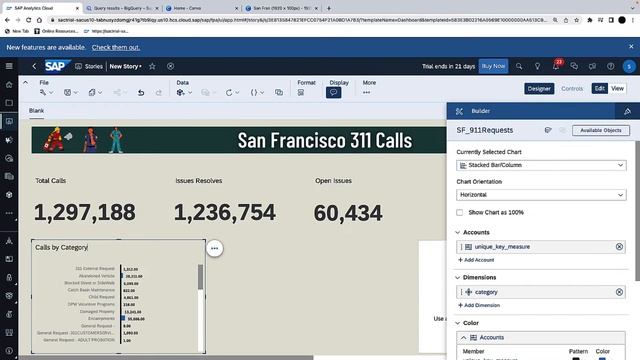Collapse the Accounts section
Viewport: 640px width, 360px height.
click(458, 232)
